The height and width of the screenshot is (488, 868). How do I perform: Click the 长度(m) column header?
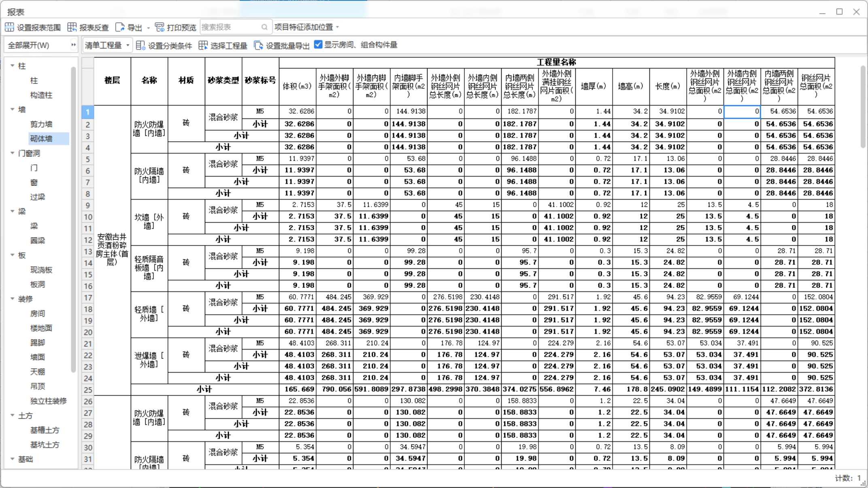tap(668, 87)
